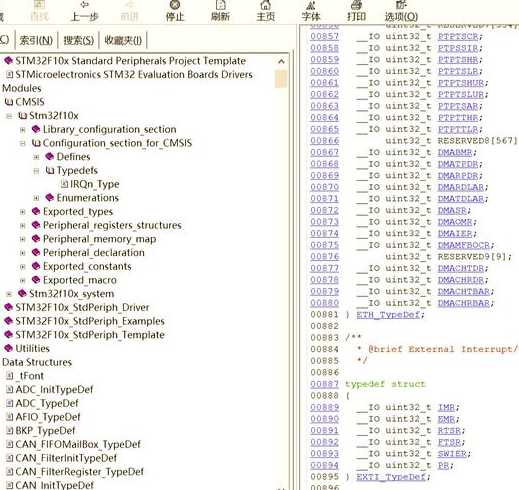The width and height of the screenshot is (519, 490).
Task: Click the tree panel scrollbar thumb
Action: (x=281, y=79)
